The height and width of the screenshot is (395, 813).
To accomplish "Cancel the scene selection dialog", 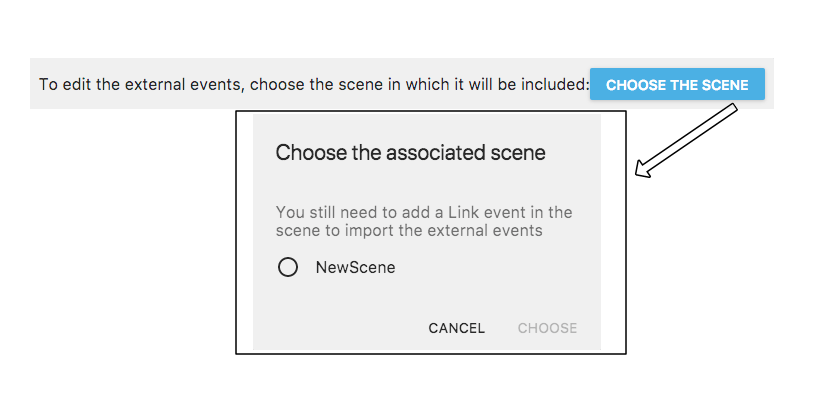I will click(456, 328).
